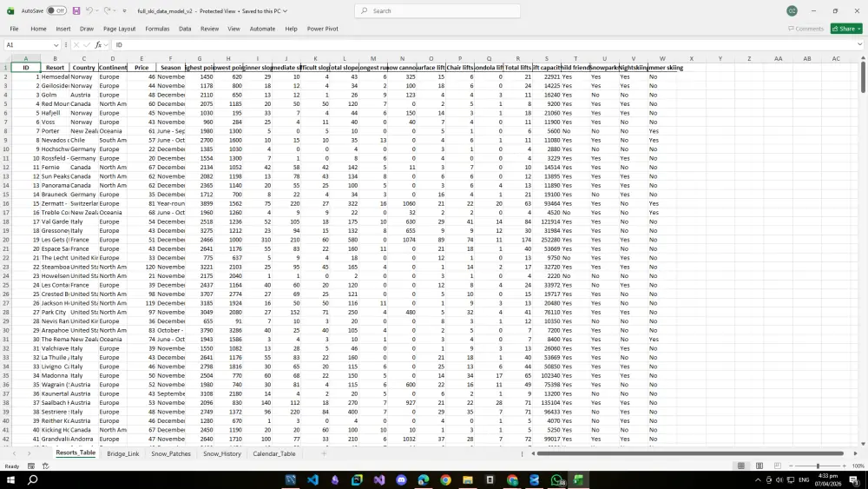Select the Price header cell

[x=141, y=68]
